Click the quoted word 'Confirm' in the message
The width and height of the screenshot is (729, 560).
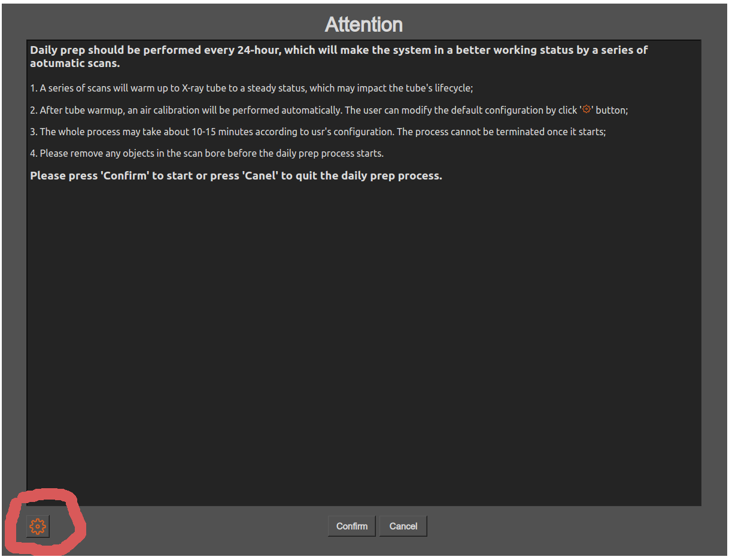pyautogui.click(x=126, y=176)
